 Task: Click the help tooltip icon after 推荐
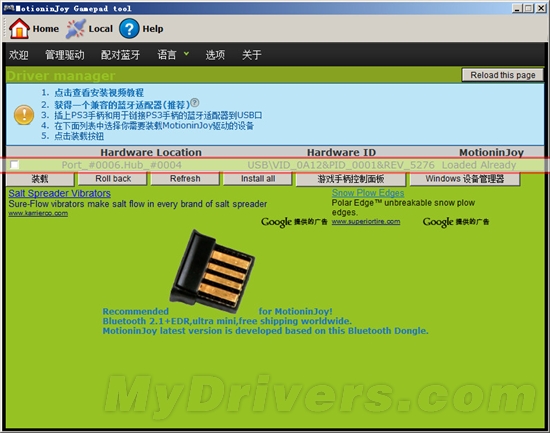click(x=195, y=102)
